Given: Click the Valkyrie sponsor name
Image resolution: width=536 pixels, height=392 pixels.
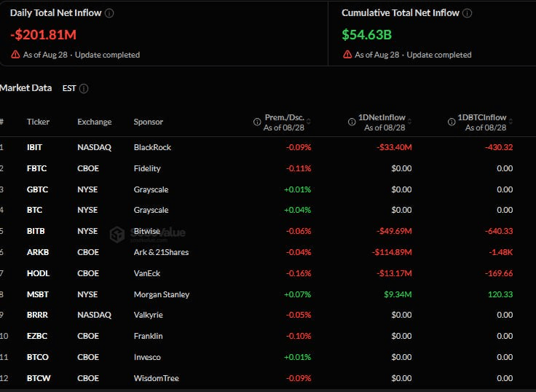Looking at the screenshot, I should pyautogui.click(x=149, y=315).
